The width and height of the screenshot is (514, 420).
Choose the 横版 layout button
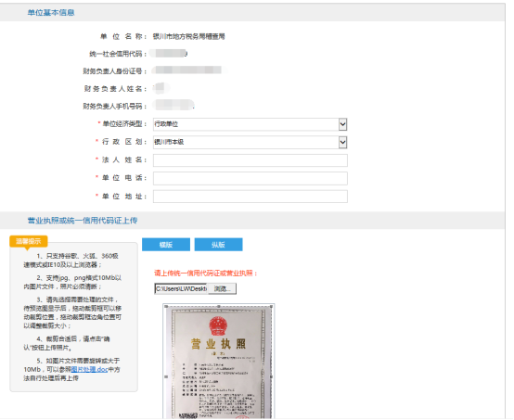point(166,245)
